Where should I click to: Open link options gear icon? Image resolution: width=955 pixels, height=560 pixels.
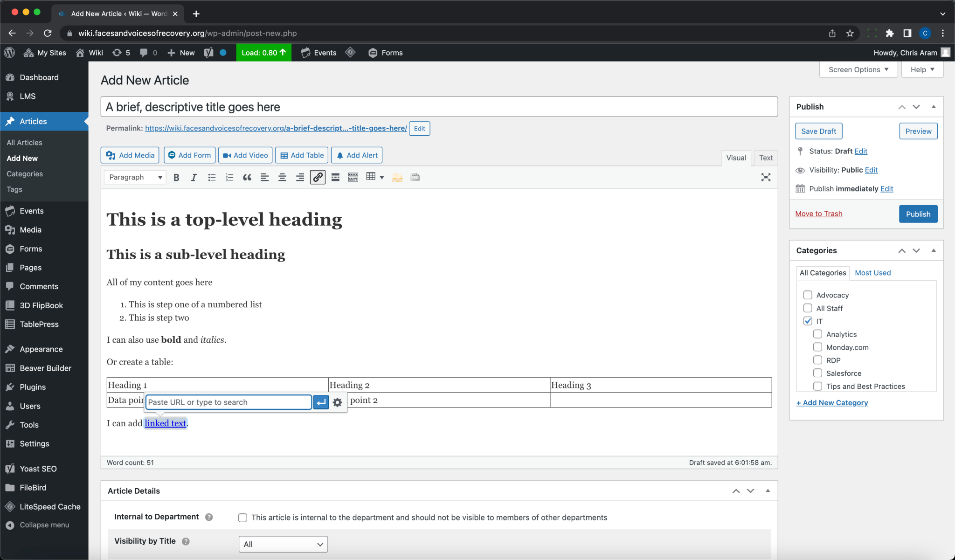click(x=338, y=402)
